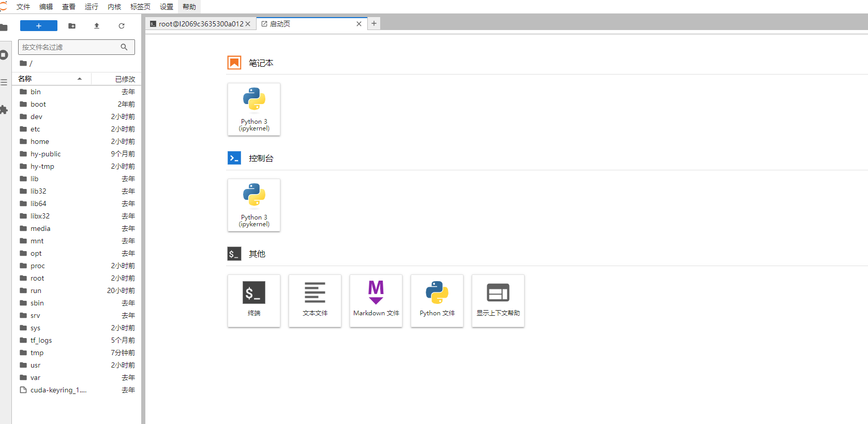Create a new folder via toolbar icon
This screenshot has width=868, height=424.
(x=72, y=26)
